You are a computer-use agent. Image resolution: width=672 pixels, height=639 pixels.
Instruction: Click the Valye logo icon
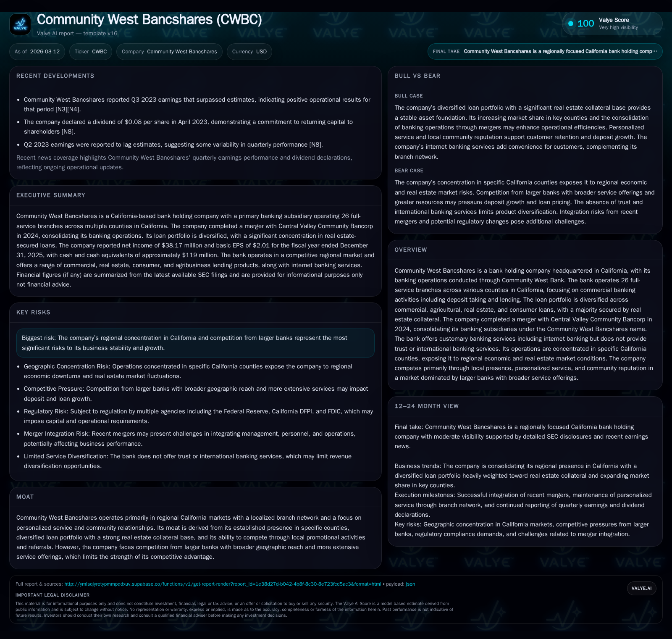coord(20,24)
